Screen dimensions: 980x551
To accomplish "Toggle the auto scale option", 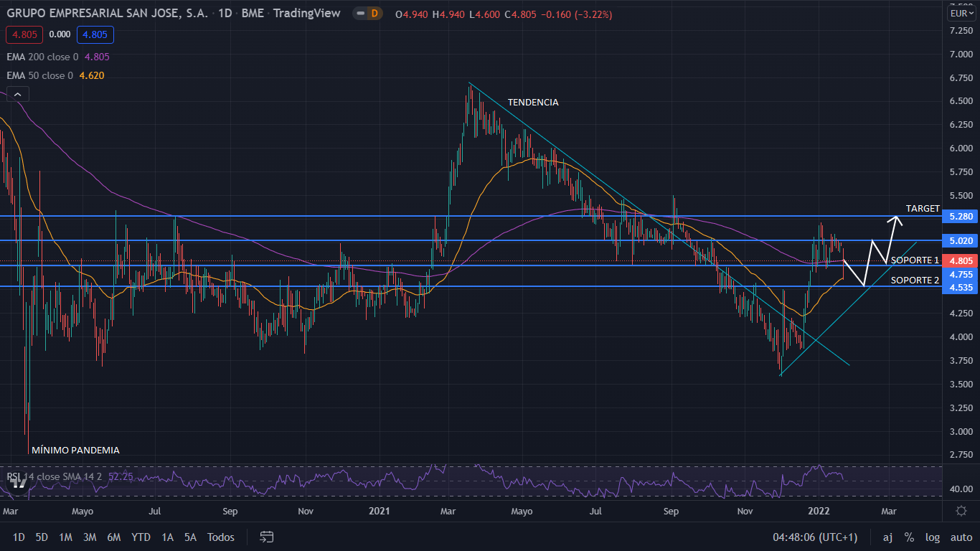I will [961, 537].
